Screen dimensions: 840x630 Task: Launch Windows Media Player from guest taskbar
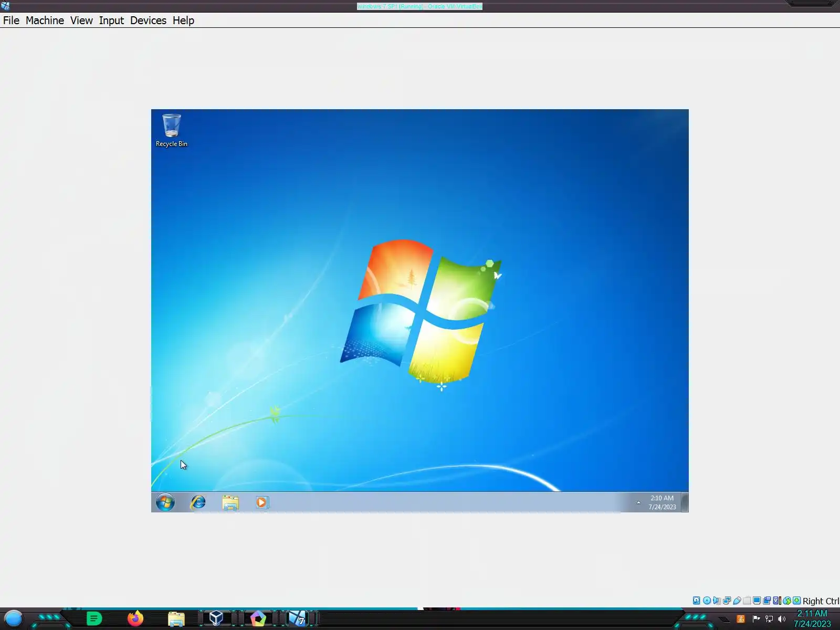[x=262, y=502]
